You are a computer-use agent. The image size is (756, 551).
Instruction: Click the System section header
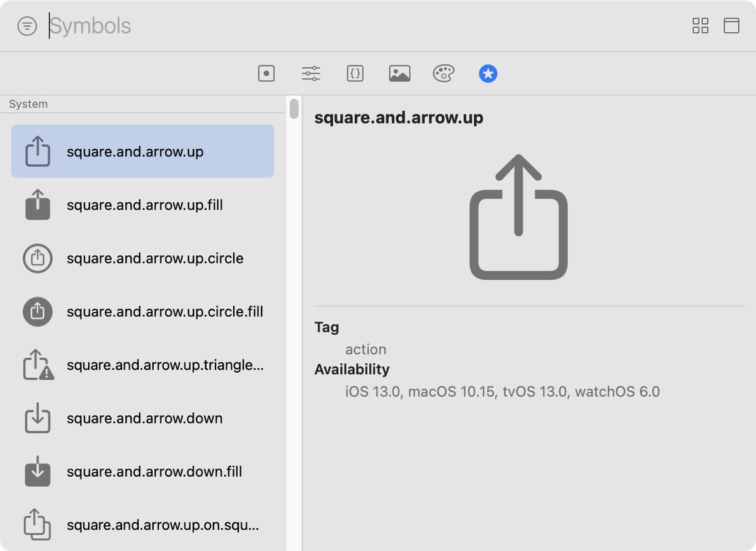pyautogui.click(x=28, y=104)
